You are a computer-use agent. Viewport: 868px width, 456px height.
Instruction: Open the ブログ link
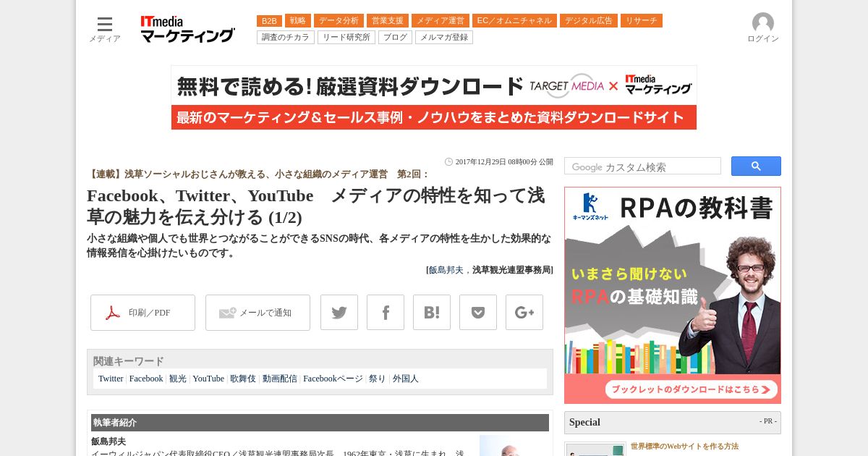point(395,37)
